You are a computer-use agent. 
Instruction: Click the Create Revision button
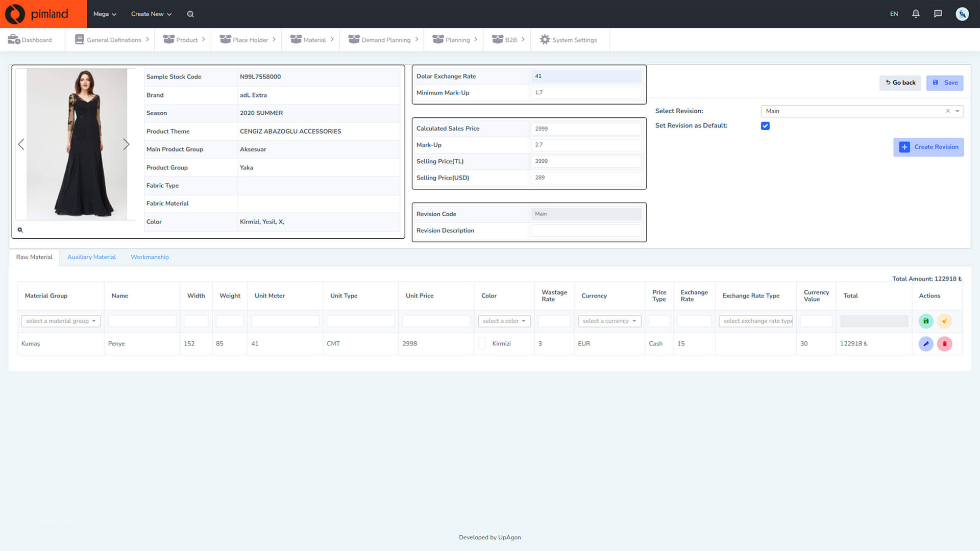click(928, 147)
